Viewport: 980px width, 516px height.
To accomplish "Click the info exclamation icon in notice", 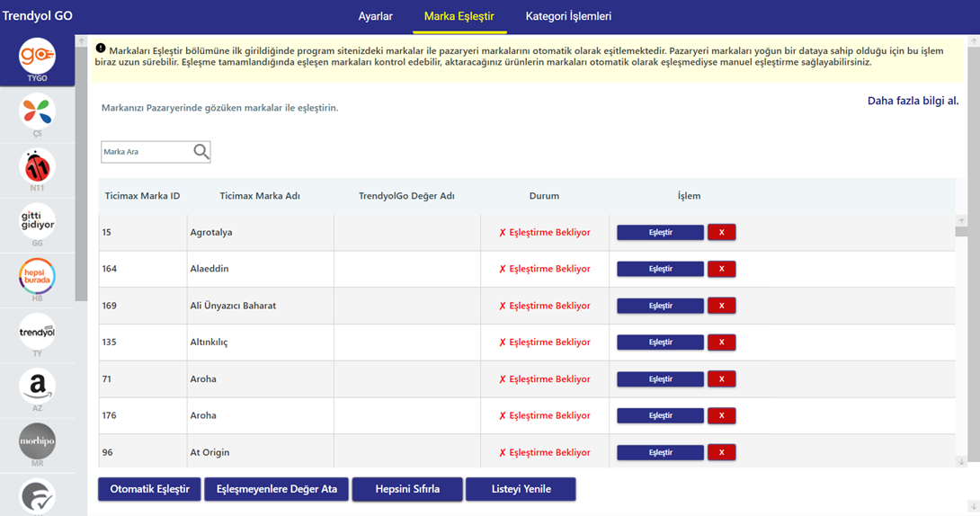I will point(100,49).
